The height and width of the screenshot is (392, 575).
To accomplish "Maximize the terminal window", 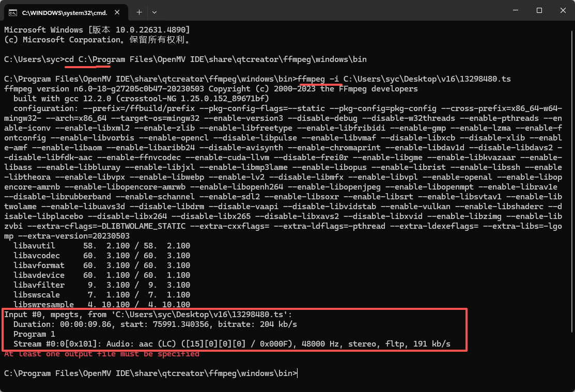I will pyautogui.click(x=539, y=11).
